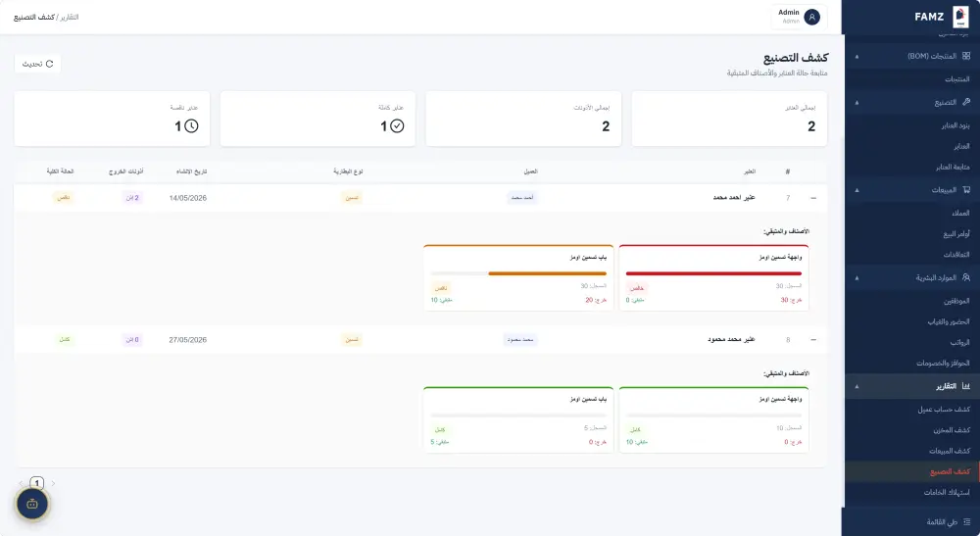Viewport: 980px width, 536px height.
Task: Open بنود العنابر in the sidebar
Action: (955, 125)
